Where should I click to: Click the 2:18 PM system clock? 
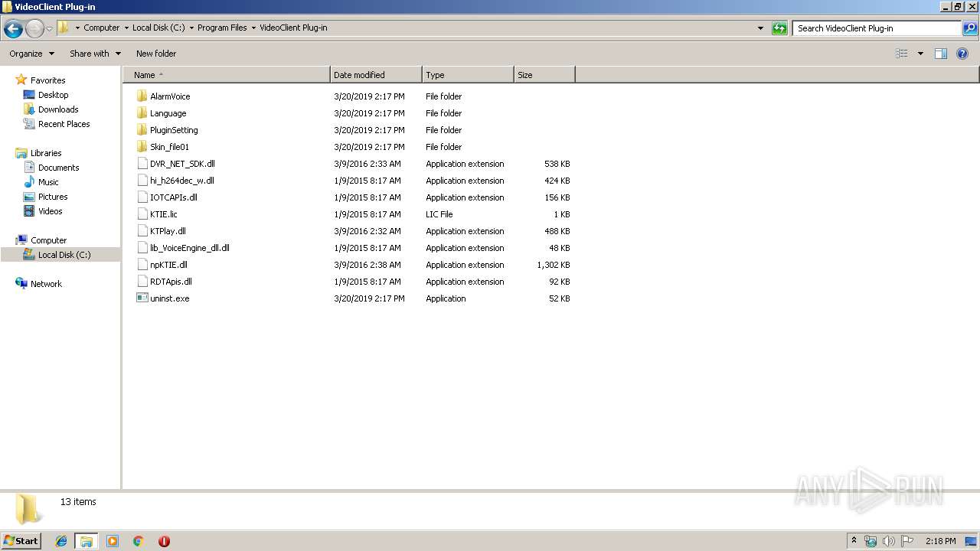[940, 541]
